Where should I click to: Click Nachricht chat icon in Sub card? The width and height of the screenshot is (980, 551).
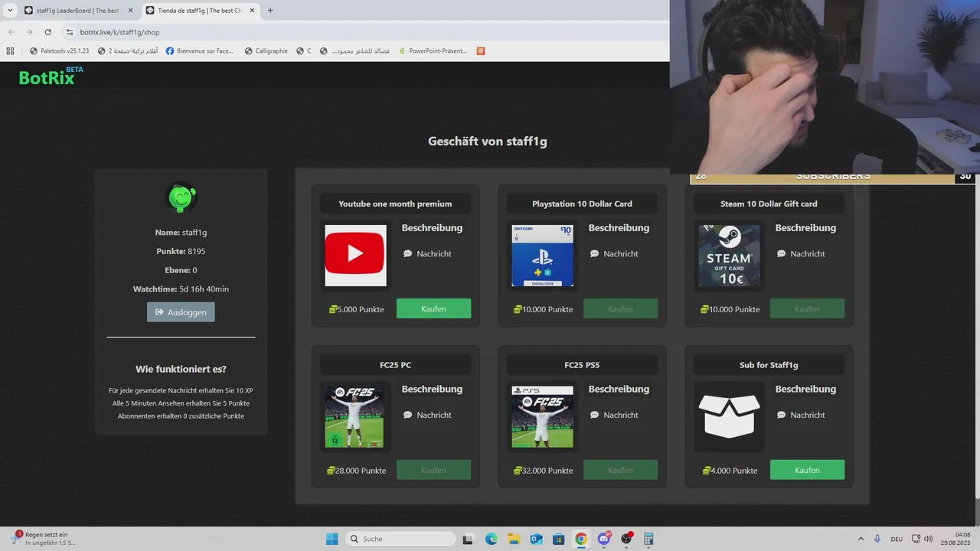click(781, 415)
